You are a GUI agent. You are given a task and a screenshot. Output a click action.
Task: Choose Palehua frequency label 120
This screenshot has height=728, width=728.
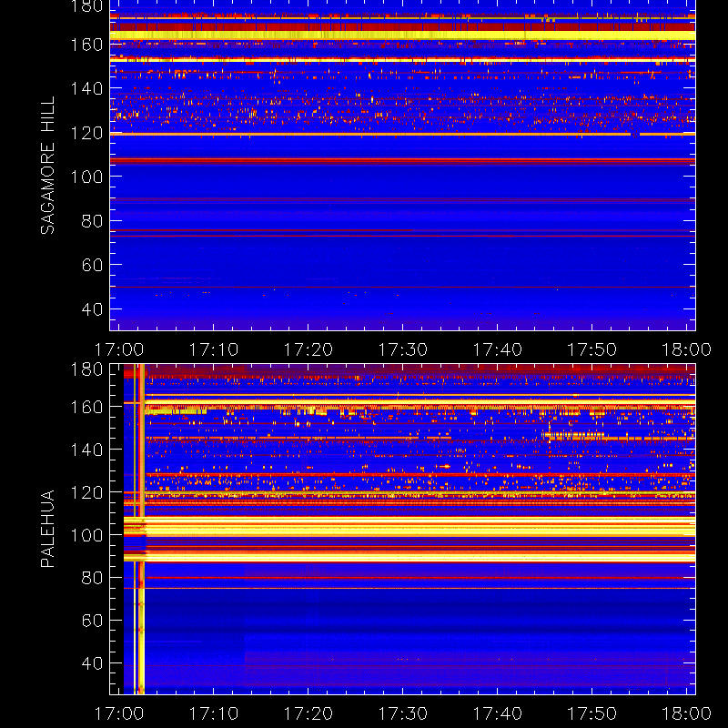pos(86,492)
